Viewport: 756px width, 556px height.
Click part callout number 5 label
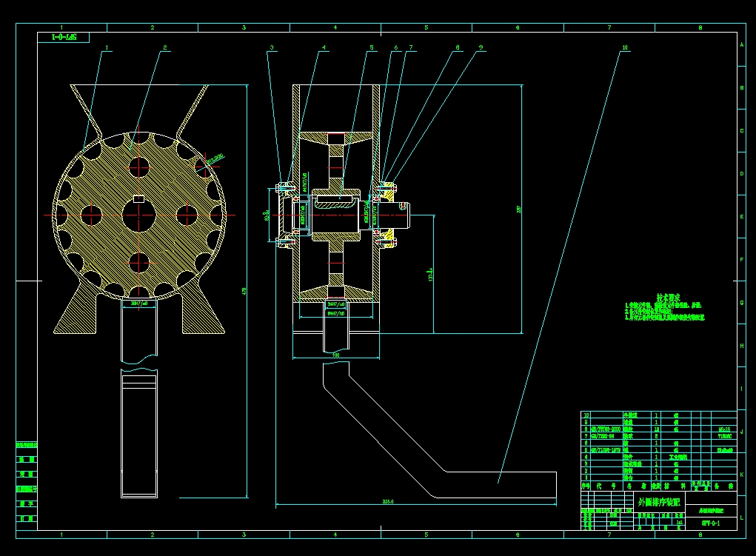click(x=371, y=47)
